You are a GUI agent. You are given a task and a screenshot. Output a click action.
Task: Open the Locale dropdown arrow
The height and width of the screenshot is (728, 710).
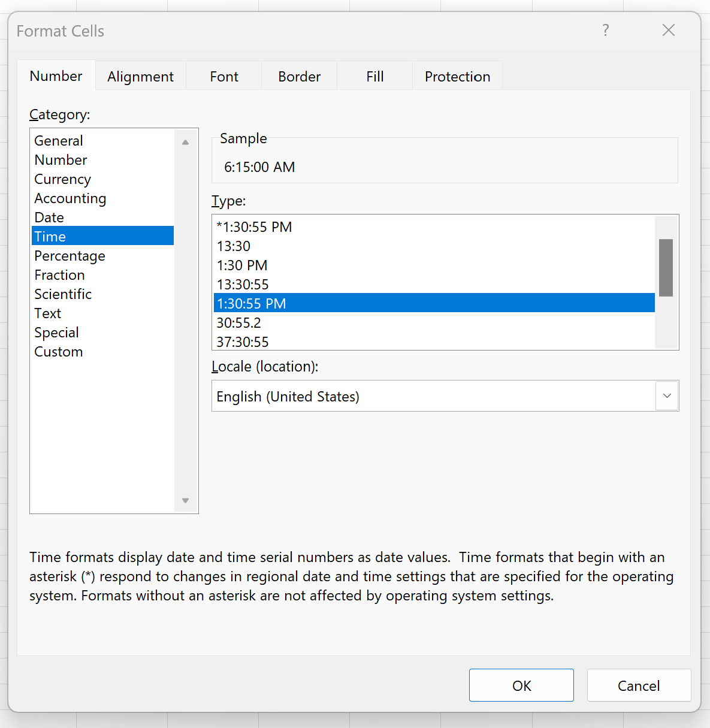tap(666, 396)
